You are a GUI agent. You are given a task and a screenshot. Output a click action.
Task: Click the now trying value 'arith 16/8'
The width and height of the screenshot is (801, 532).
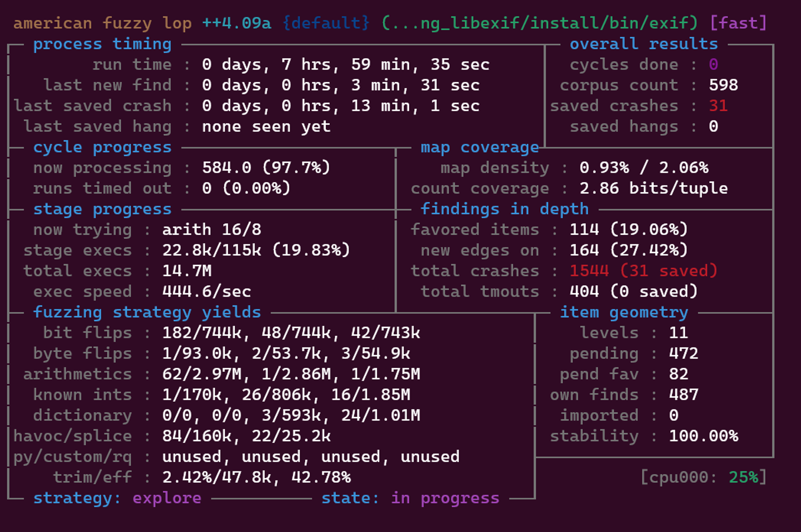coord(212,230)
